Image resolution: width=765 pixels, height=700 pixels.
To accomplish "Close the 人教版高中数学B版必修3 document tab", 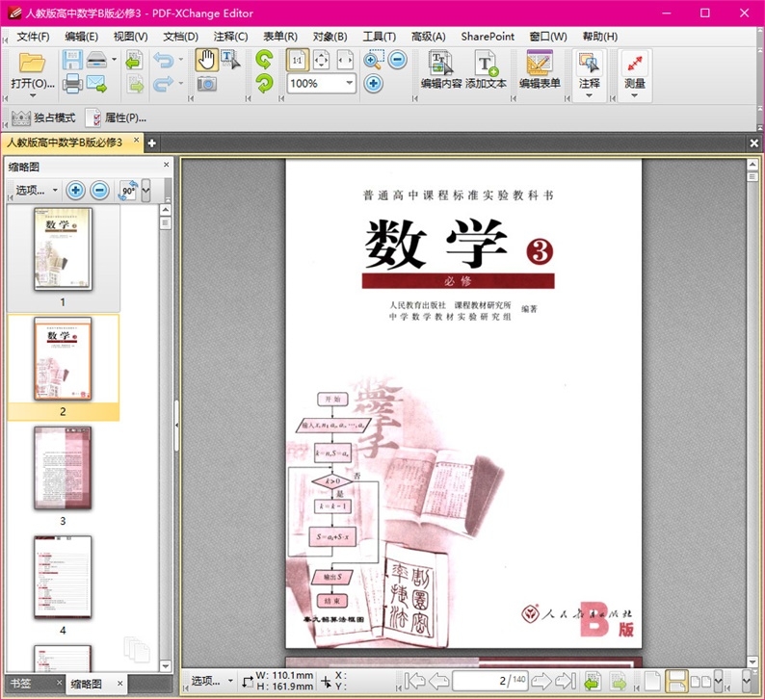I will coord(137,141).
